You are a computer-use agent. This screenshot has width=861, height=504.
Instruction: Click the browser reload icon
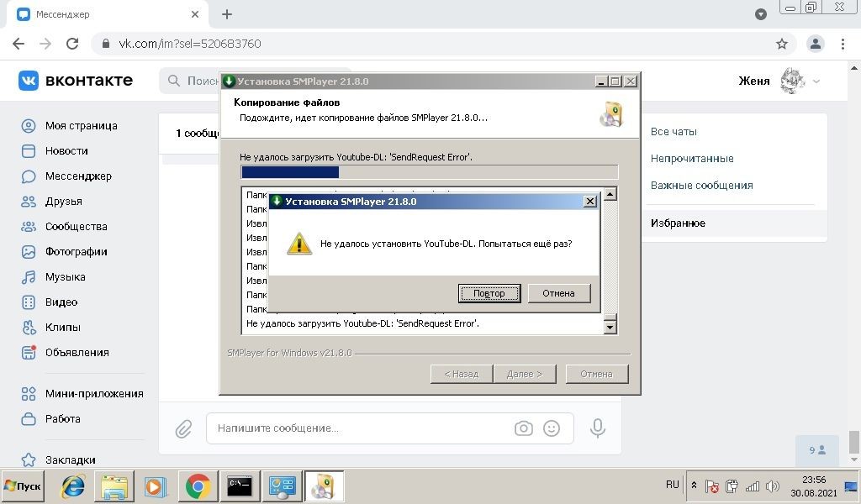(72, 44)
